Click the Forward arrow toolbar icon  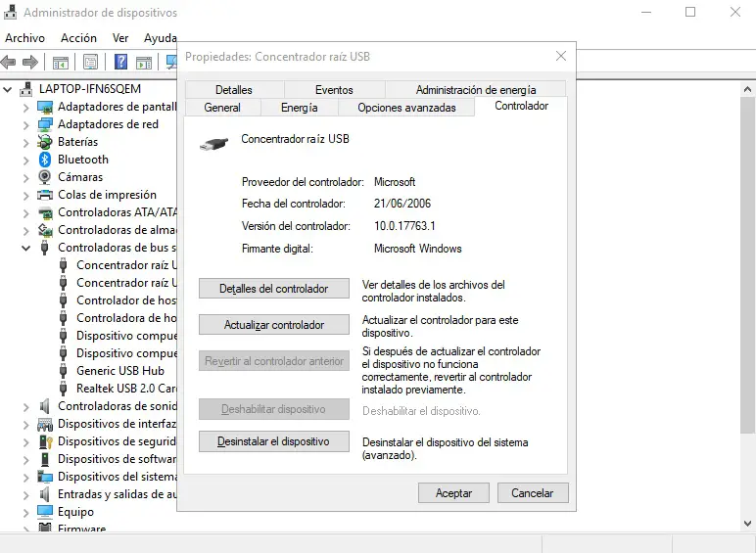[x=30, y=62]
